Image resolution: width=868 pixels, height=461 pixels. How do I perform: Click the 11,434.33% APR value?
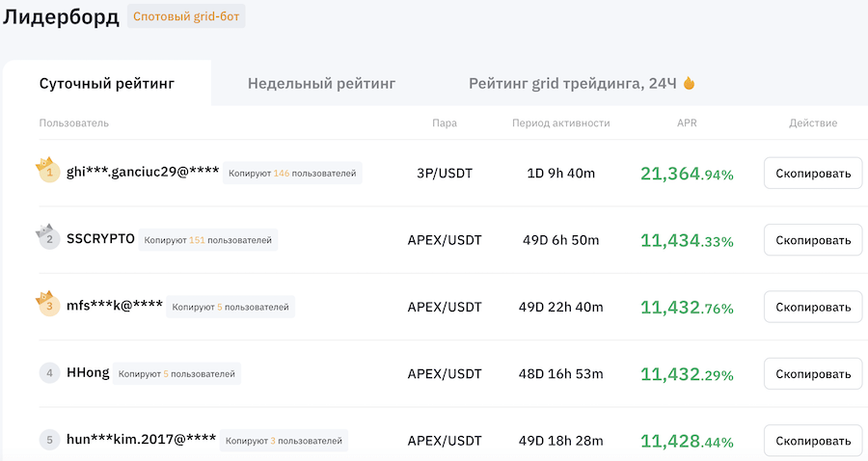tap(687, 241)
